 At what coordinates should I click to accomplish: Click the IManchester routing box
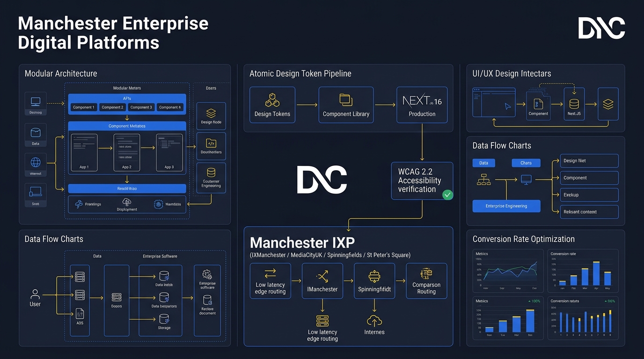click(322, 281)
